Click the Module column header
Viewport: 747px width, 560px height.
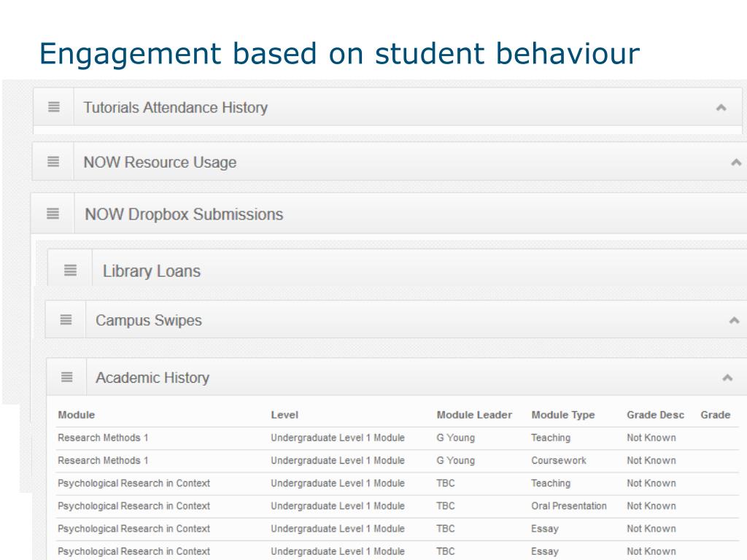point(76,415)
